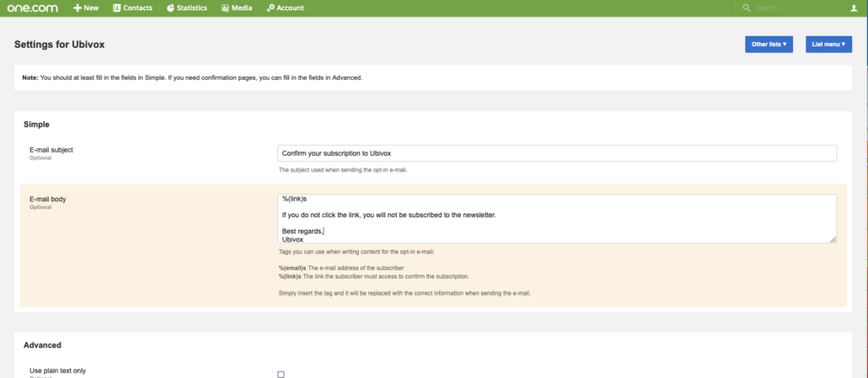This screenshot has height=378, width=868.
Task: Click 'Simply insert the tag' hint text
Action: coord(405,294)
